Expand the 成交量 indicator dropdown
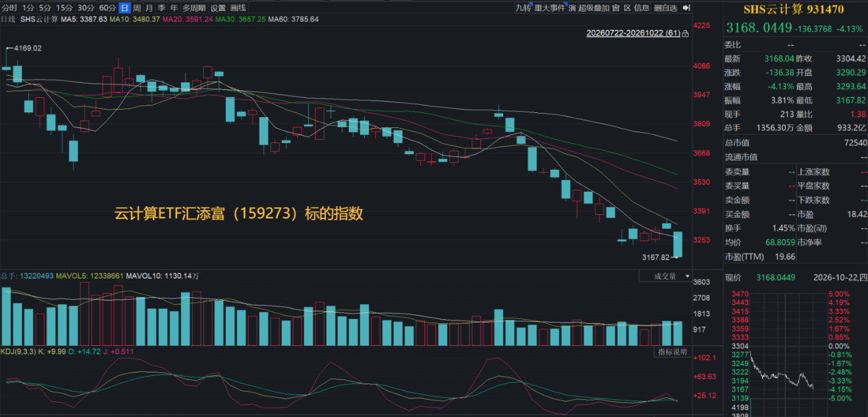 coord(665,277)
